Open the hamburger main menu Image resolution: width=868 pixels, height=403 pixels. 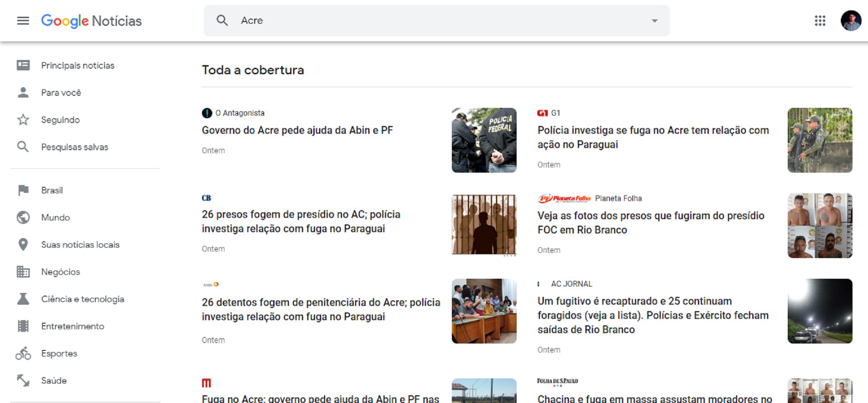tap(23, 21)
